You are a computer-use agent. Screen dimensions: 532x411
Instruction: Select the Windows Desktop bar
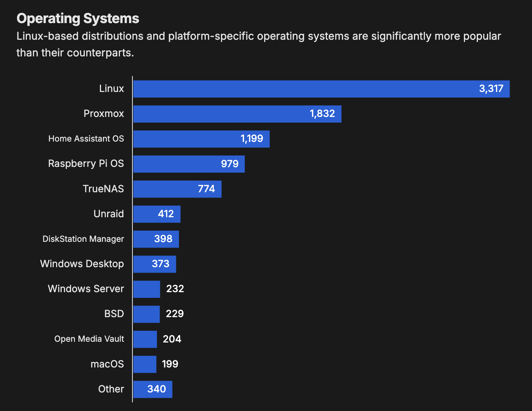(x=154, y=264)
